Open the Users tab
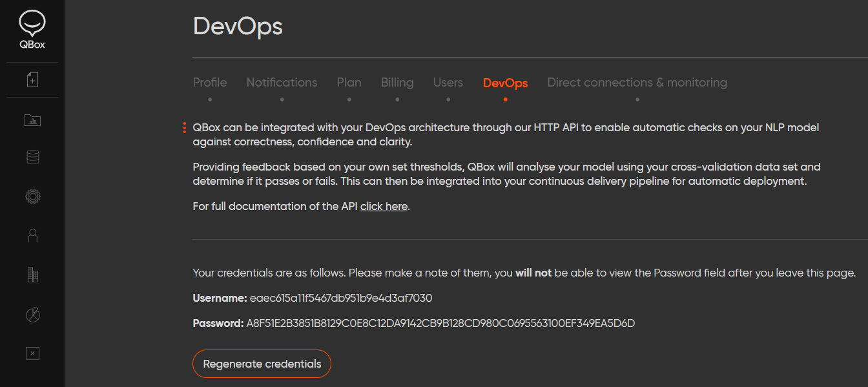This screenshot has width=868, height=387. [x=448, y=83]
